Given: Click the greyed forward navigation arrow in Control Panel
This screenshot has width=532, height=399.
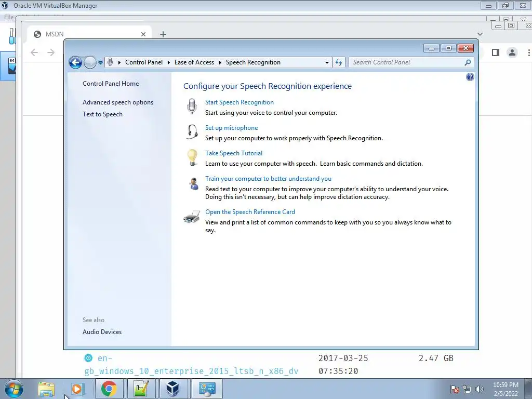Looking at the screenshot, I should pos(90,62).
